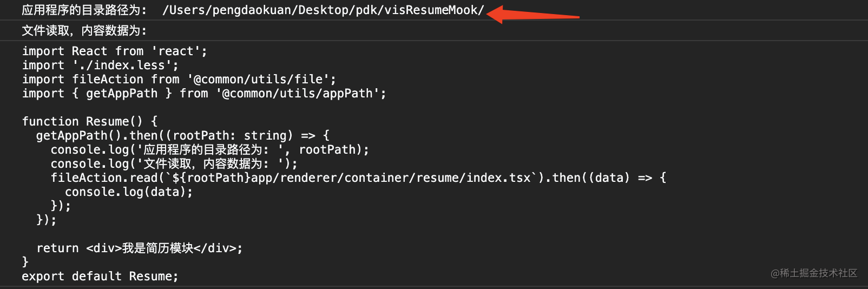Click the '@common/utils/appPath' import string
Screen dimensions: 868x289
click(301, 94)
